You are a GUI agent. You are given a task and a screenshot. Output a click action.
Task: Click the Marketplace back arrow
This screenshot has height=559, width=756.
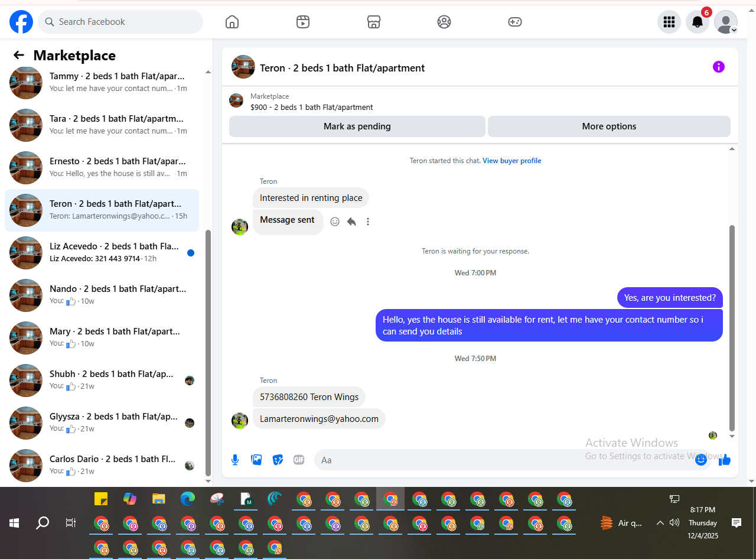(19, 55)
